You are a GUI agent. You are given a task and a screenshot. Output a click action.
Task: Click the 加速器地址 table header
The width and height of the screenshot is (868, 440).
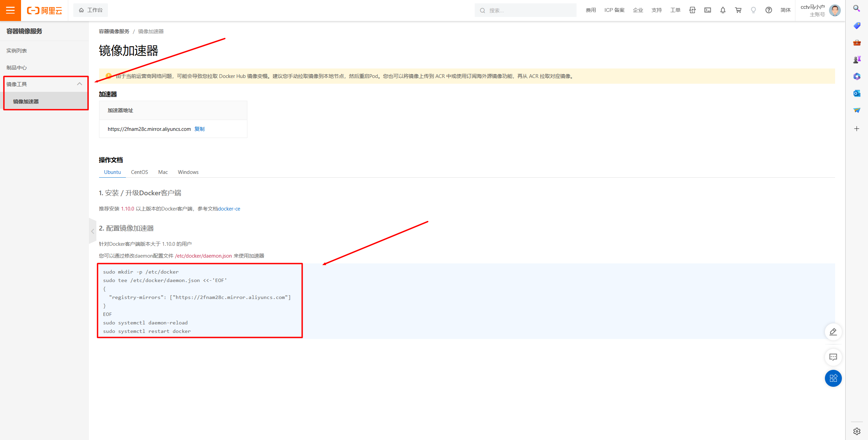coord(120,110)
